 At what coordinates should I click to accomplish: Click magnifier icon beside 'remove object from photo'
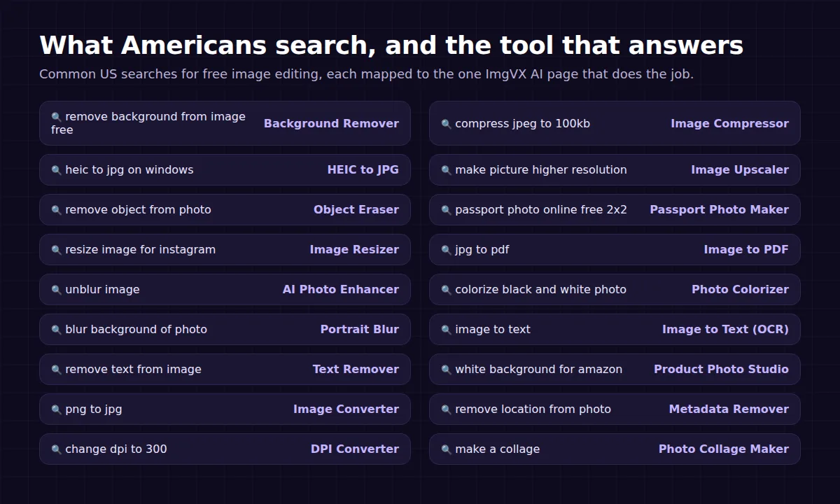click(x=57, y=210)
